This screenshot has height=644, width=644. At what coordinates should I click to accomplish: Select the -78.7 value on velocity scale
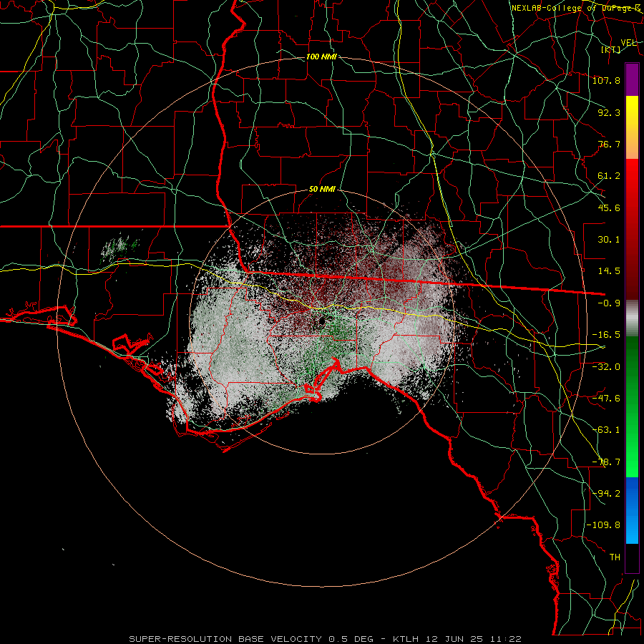(x=606, y=462)
